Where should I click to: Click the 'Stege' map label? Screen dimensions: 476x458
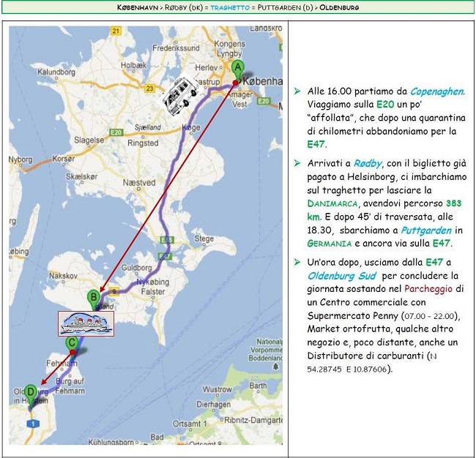click(204, 239)
